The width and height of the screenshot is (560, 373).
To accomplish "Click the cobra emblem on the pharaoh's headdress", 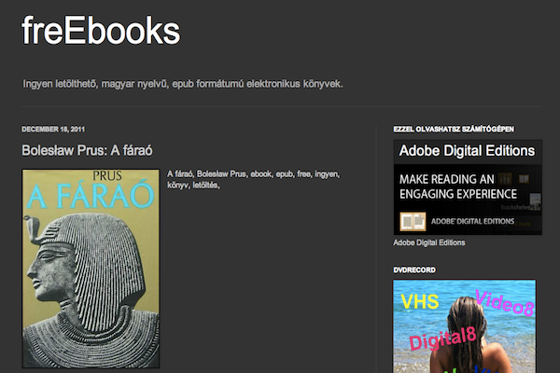I will (x=32, y=228).
